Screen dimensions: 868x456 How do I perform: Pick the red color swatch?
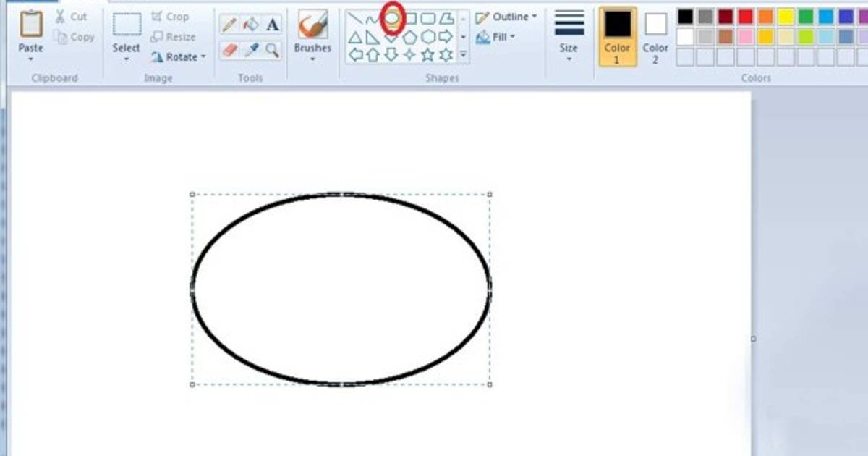[745, 17]
